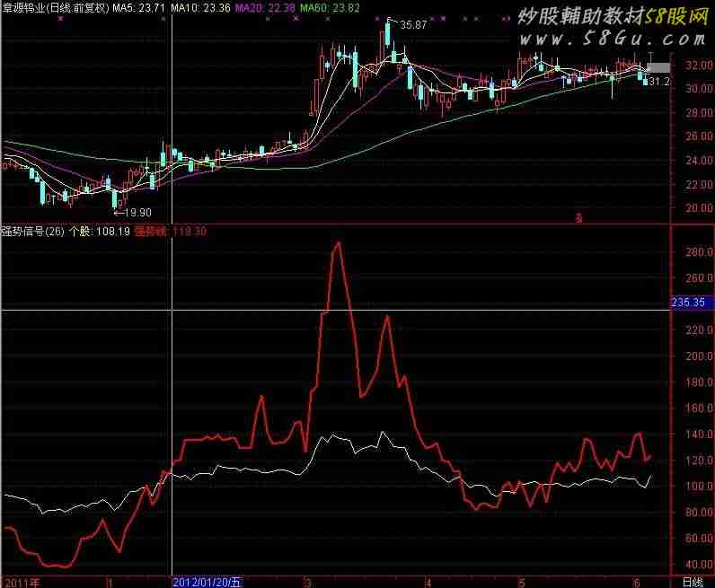715x588 pixels.
Task: Click the first magenta x marker at top left
Action: [60, 18]
